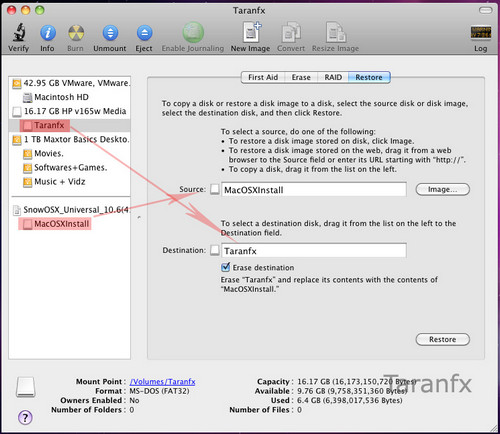
Task: Click the Restore button
Action: (443, 339)
